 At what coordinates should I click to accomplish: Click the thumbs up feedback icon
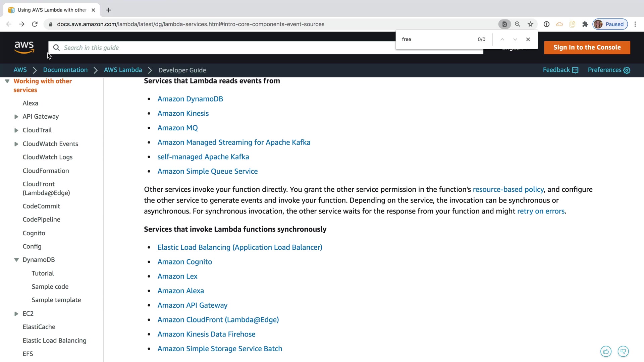(606, 351)
